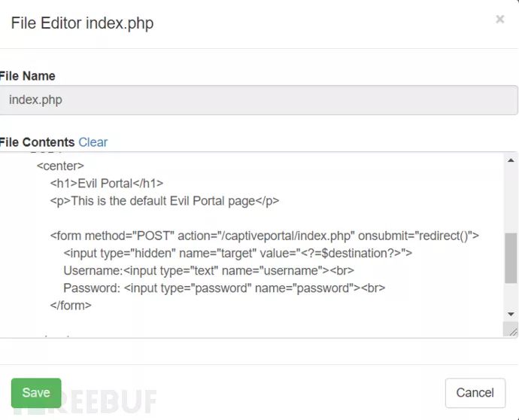Place cursor on the Evil Portal h1 line
Screen dimensions: 519x420
pos(107,183)
